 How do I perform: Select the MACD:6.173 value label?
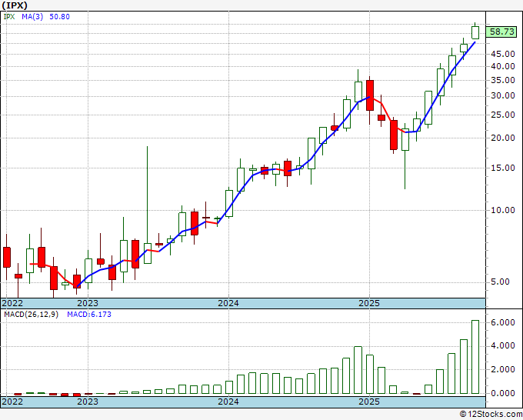tap(89, 315)
